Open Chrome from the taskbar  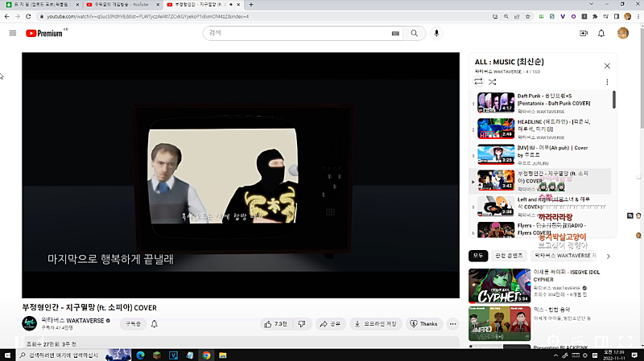206,355
